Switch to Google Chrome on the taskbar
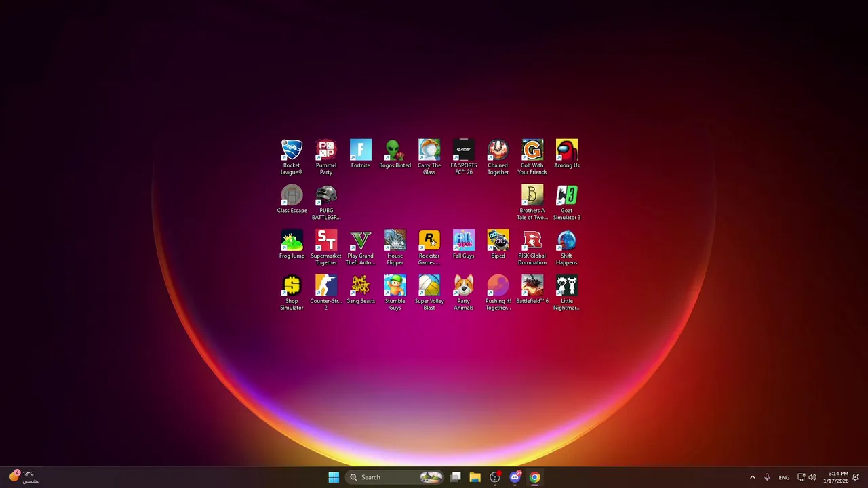This screenshot has height=488, width=868. (x=534, y=477)
